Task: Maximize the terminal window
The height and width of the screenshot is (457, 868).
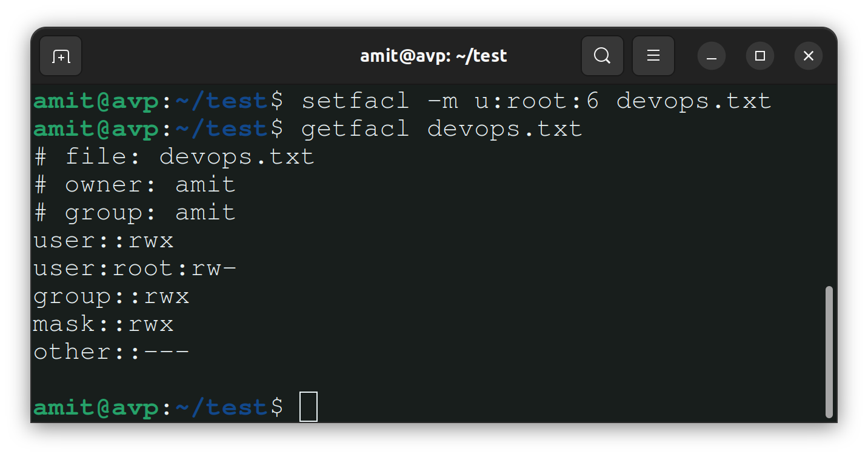Action: pyautogui.click(x=760, y=56)
